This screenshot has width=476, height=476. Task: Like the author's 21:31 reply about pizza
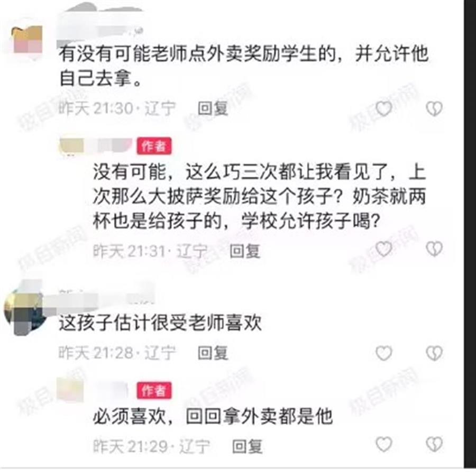(384, 249)
